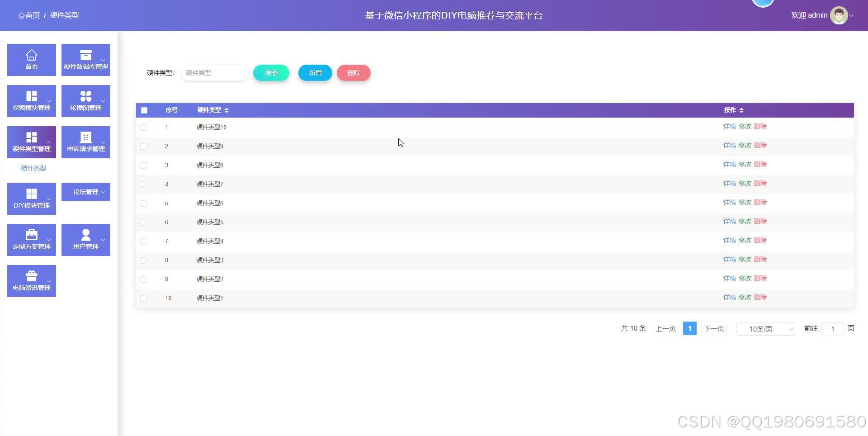Screen dimensions: 868x436
Task: Click the 轮播图管理 sidebar icon
Action: 85,100
